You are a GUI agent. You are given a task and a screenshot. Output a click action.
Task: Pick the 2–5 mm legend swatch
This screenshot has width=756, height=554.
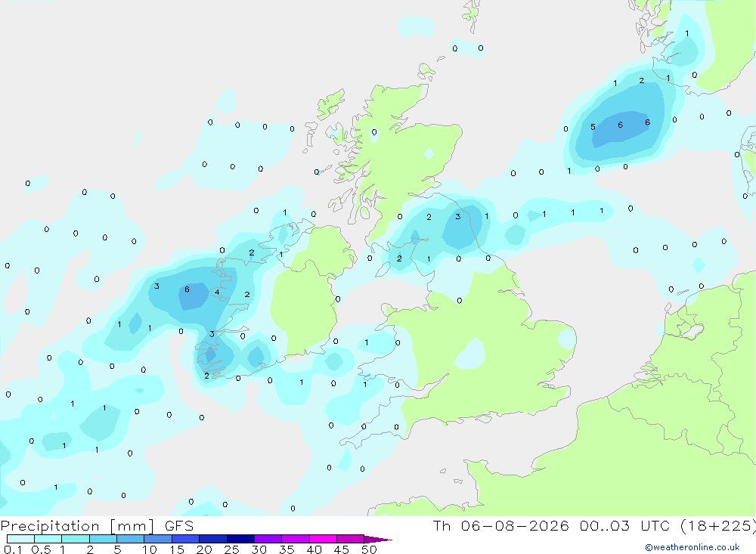click(x=103, y=539)
